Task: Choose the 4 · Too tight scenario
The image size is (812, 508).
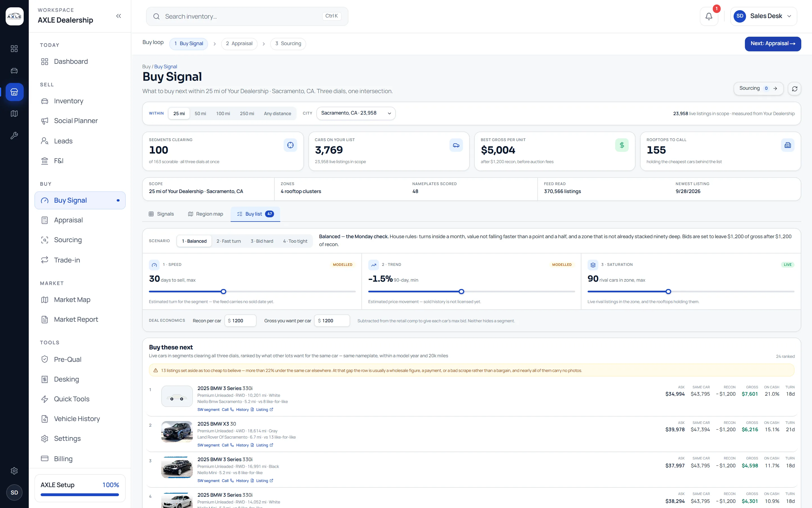Action: pyautogui.click(x=295, y=241)
